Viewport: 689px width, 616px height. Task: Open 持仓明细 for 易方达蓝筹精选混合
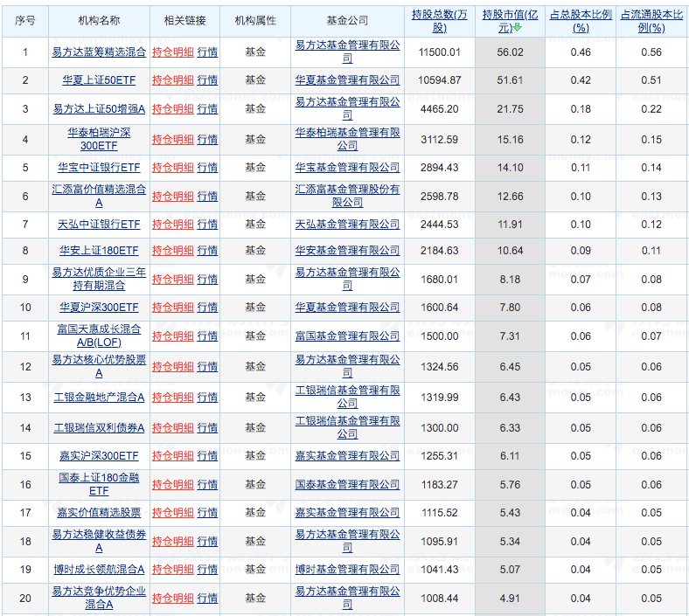[173, 52]
